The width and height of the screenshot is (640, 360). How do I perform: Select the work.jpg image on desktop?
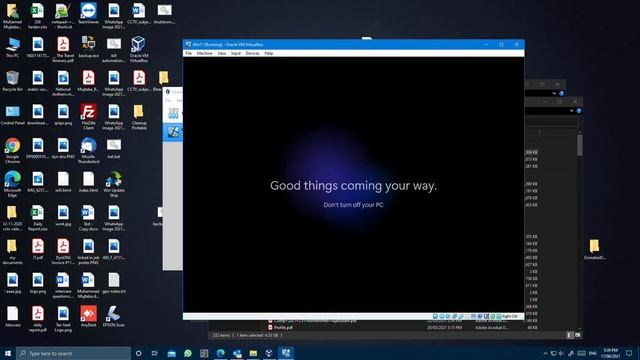[63, 216]
